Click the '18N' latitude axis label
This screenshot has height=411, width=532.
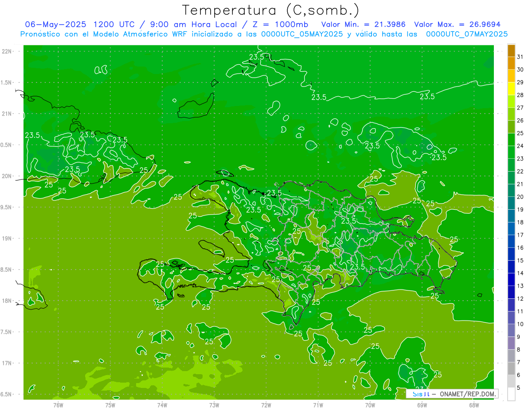7,301
